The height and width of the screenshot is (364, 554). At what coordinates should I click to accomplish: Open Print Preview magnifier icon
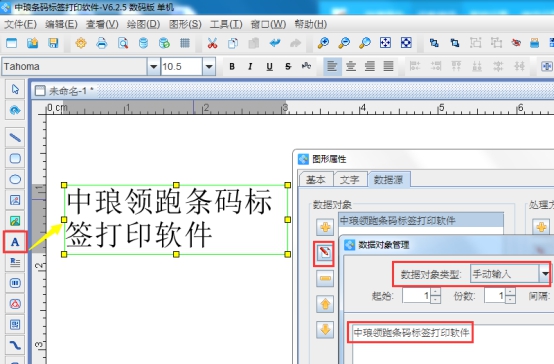123,43
